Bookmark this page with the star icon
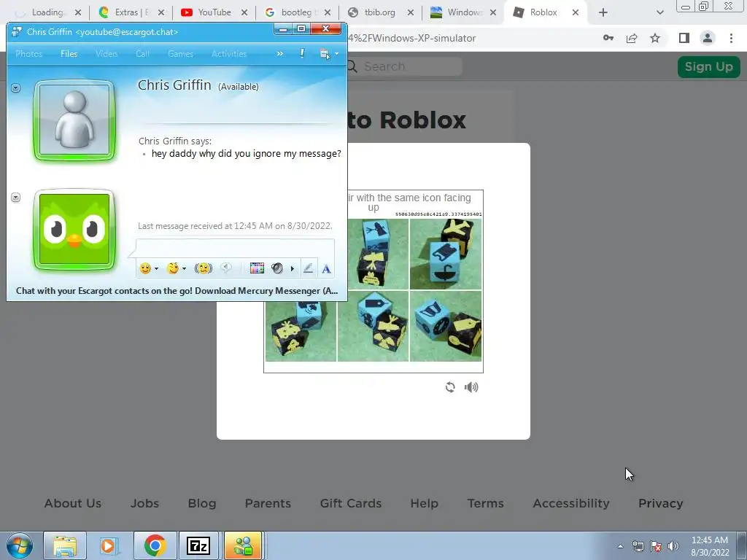Screen dimensions: 747x560 655,38
